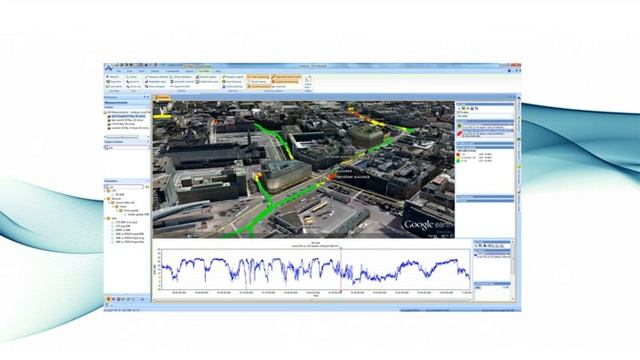
Task: Select the red-icon layer row in right panel
Action: tap(484, 133)
